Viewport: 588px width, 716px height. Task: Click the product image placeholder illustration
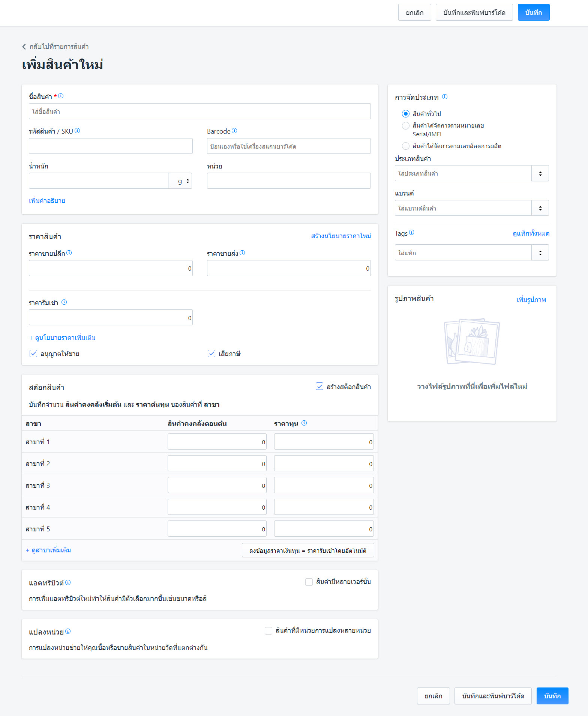[472, 341]
